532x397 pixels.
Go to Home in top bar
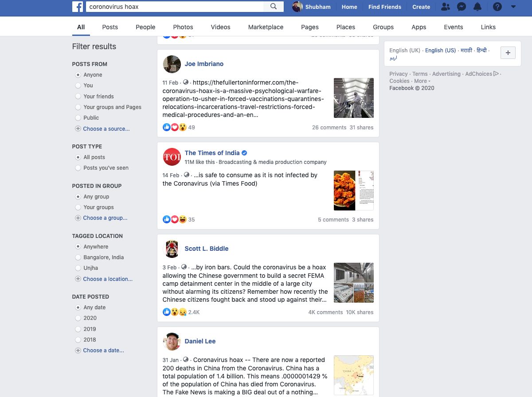point(349,7)
